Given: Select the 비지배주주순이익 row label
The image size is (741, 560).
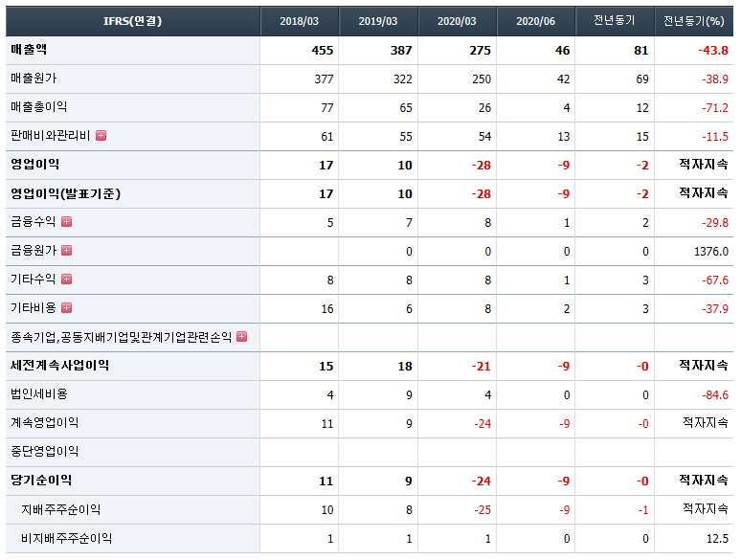Looking at the screenshot, I should click(x=67, y=538).
